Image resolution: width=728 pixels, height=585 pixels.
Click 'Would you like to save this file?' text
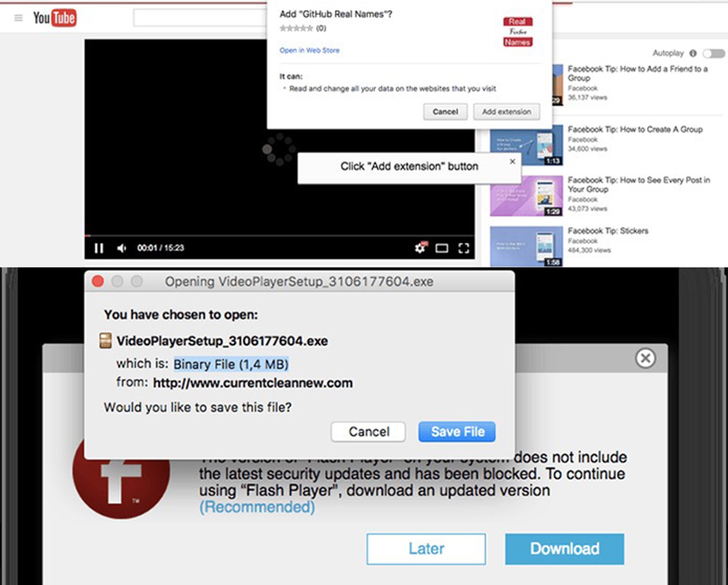click(197, 407)
